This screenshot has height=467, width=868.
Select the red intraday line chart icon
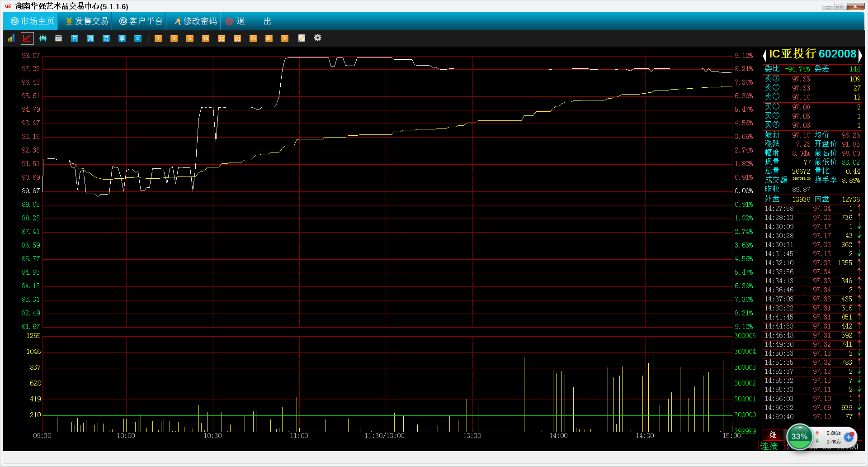pyautogui.click(x=28, y=38)
